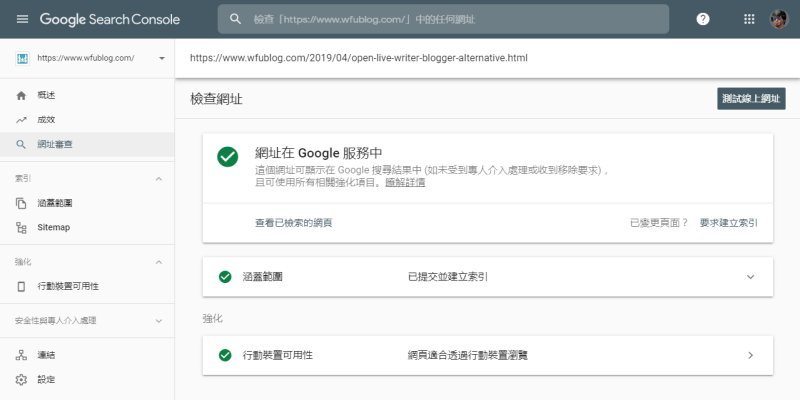This screenshot has height=400, width=800.
Task: Expand the 安全性與專人介入處理 section
Action: (159, 321)
